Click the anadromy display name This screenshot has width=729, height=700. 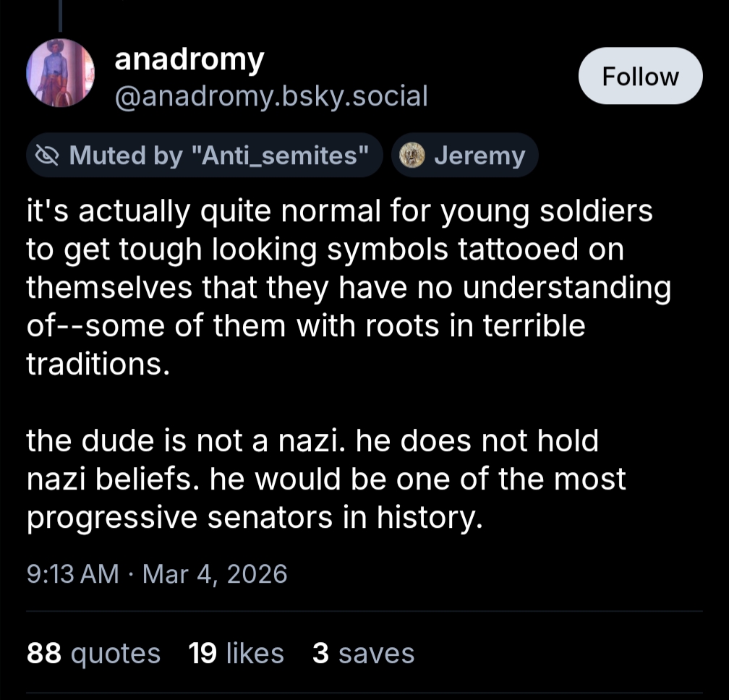189,61
